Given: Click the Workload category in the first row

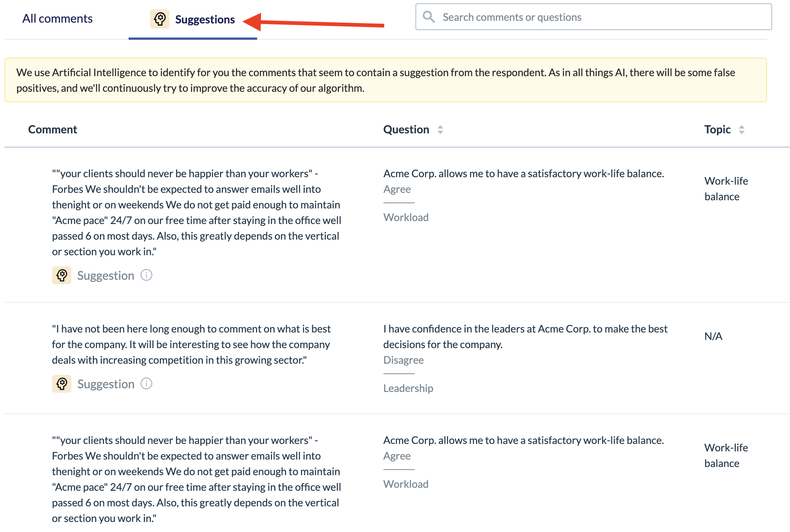Looking at the screenshot, I should coord(406,217).
